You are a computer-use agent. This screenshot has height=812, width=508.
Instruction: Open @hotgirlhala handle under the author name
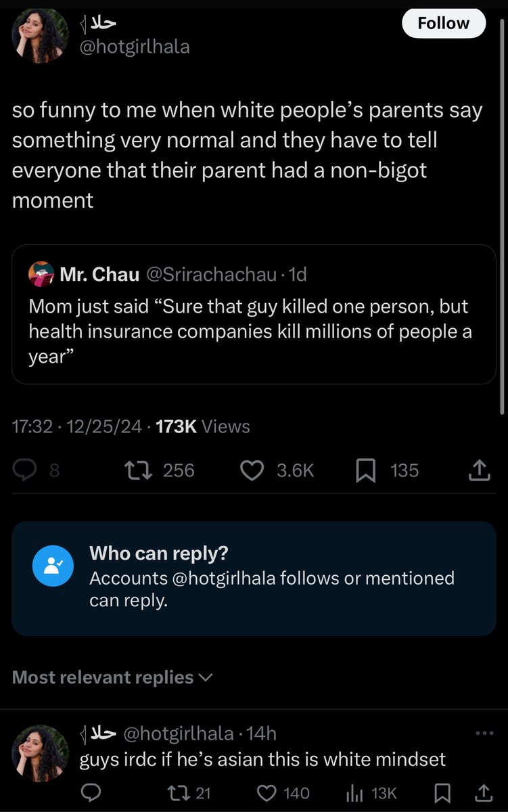coord(135,47)
